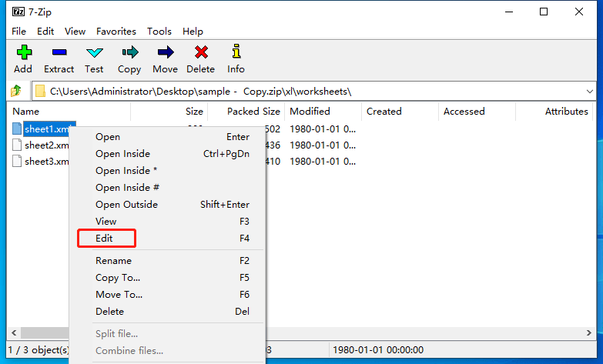Go up one folder level icon
Image resolution: width=603 pixels, height=364 pixels.
pos(15,91)
